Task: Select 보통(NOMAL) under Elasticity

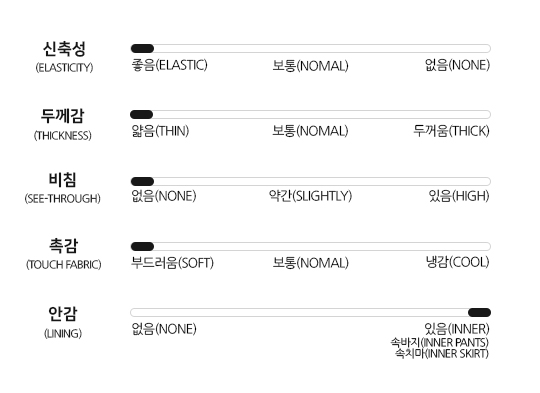Action: (310, 65)
